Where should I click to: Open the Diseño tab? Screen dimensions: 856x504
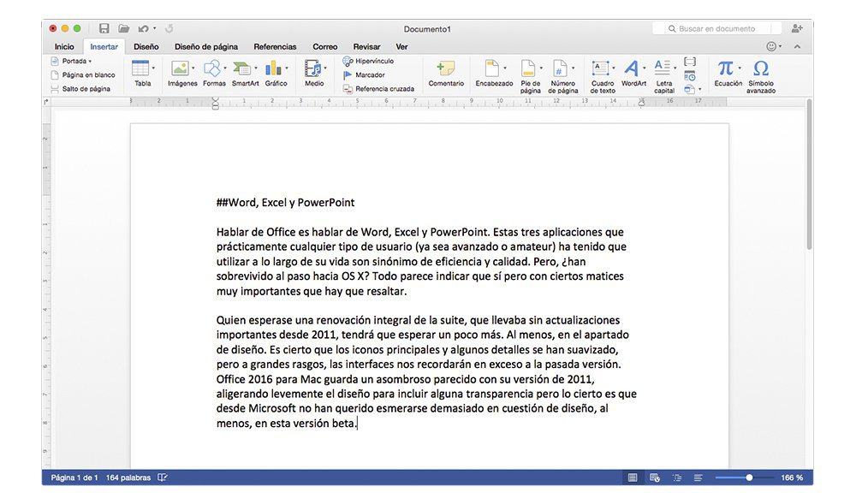click(146, 47)
